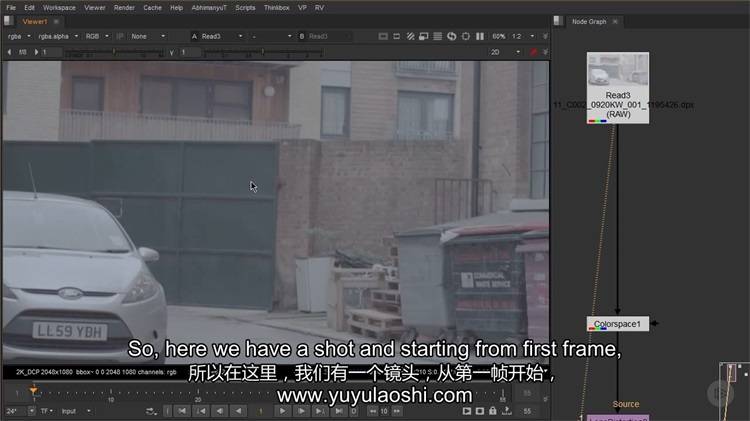Toggle the viewer lock icon
This screenshot has width=750, height=421.
pos(493,411)
